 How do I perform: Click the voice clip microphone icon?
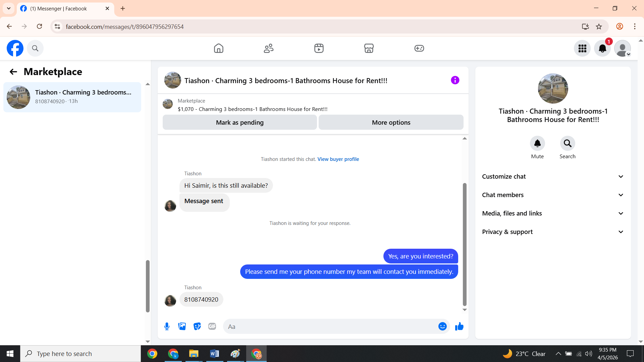(x=167, y=326)
